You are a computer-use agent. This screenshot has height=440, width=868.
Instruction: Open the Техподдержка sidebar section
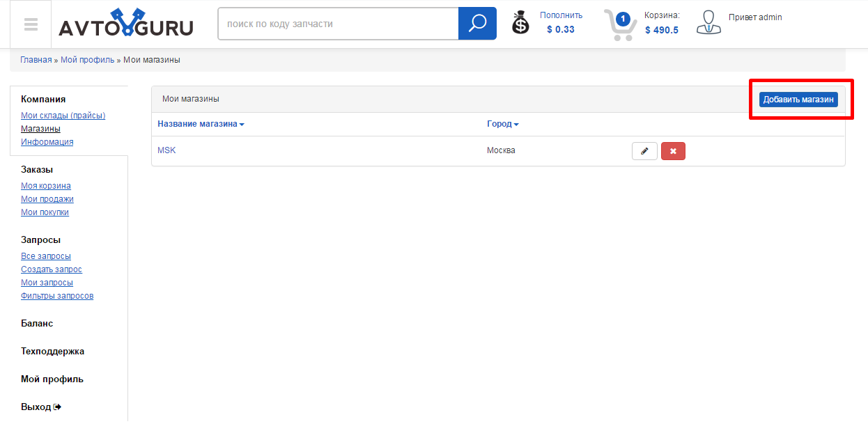tap(52, 352)
